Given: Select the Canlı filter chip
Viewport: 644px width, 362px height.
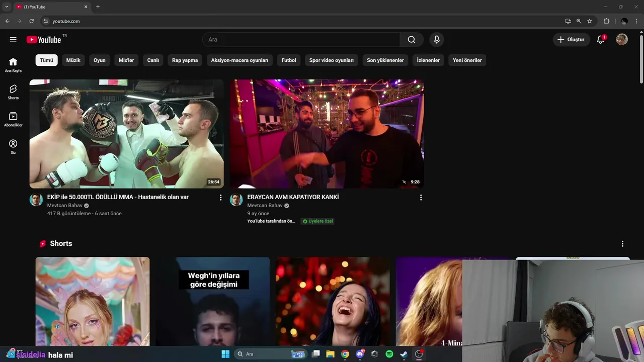Looking at the screenshot, I should tap(153, 60).
